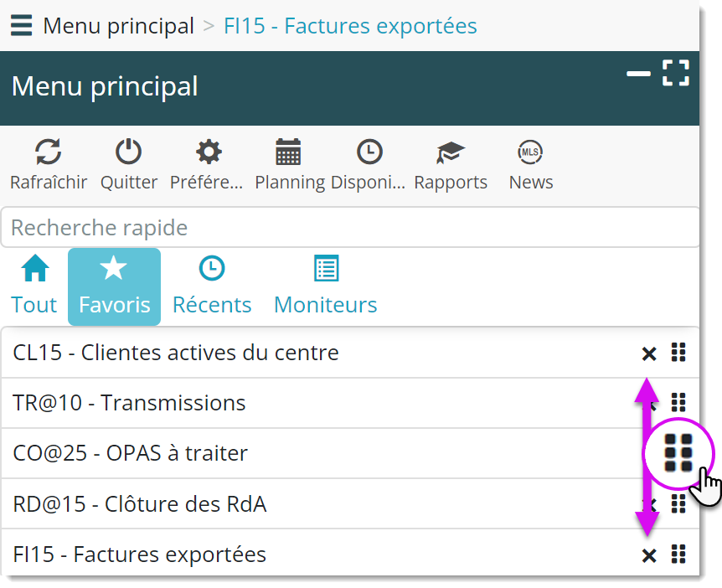Screen dimensions: 722x588
Task: Click the Rafraîchir refresh icon
Action: pos(48,152)
